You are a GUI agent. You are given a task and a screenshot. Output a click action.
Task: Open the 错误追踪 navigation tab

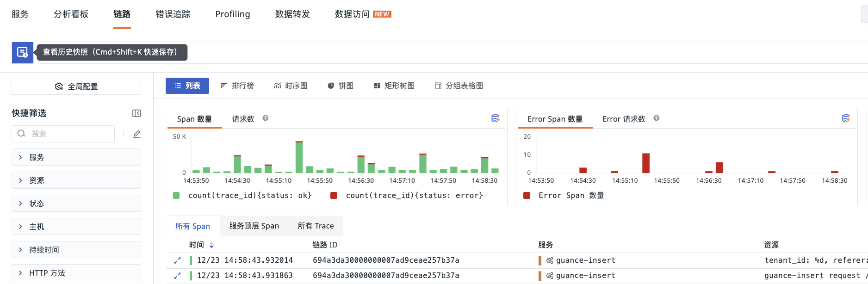[x=173, y=14]
